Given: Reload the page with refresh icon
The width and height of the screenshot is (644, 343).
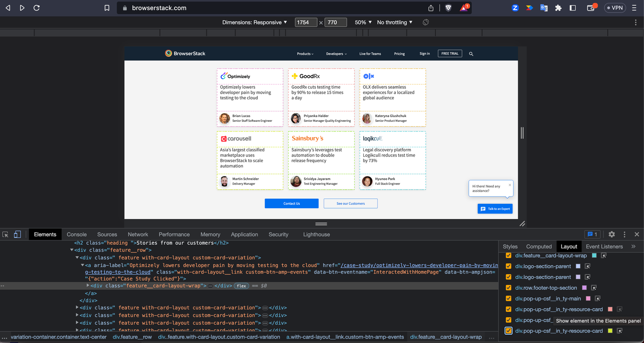Looking at the screenshot, I should coord(36,8).
